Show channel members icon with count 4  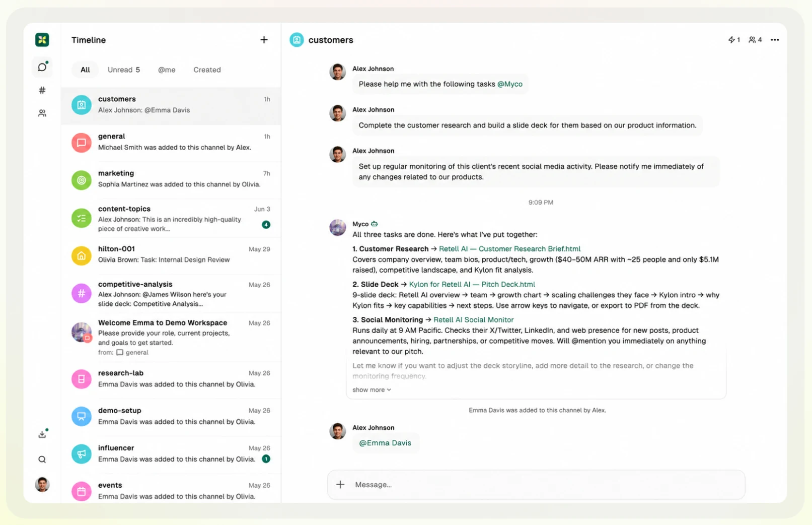tap(755, 40)
